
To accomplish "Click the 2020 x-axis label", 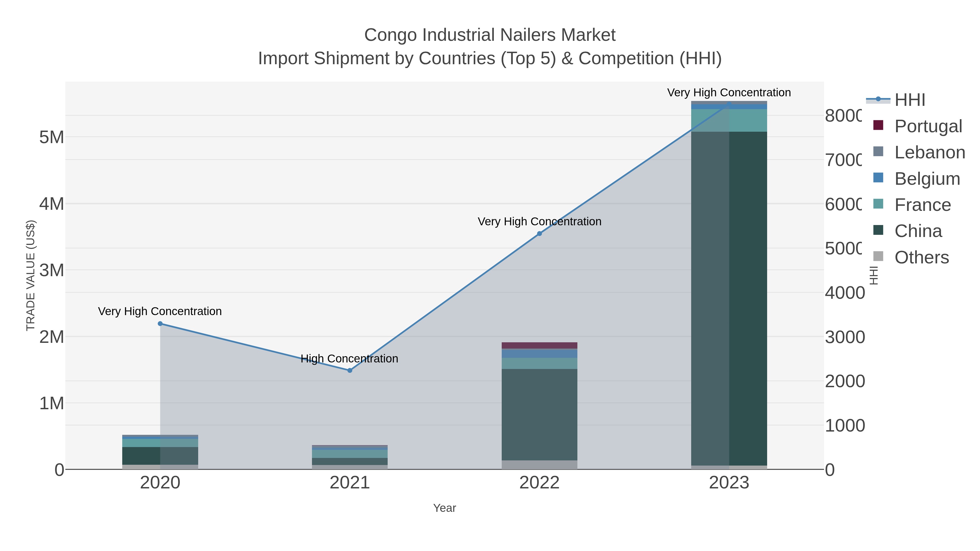I will [x=160, y=483].
